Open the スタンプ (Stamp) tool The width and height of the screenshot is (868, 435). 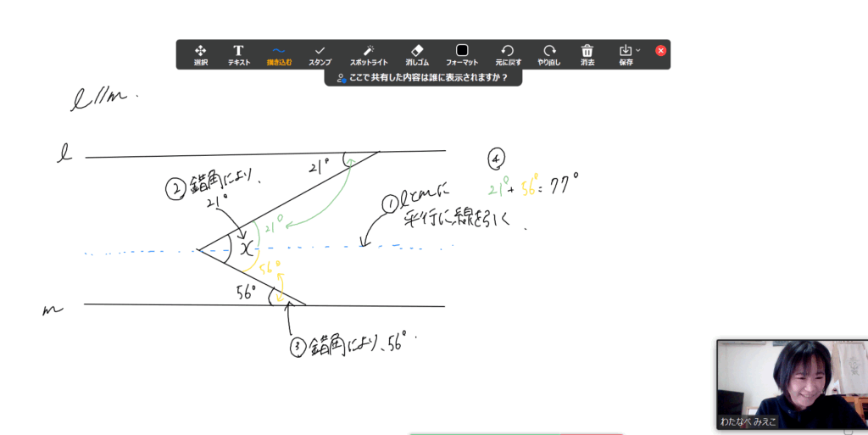coord(320,54)
